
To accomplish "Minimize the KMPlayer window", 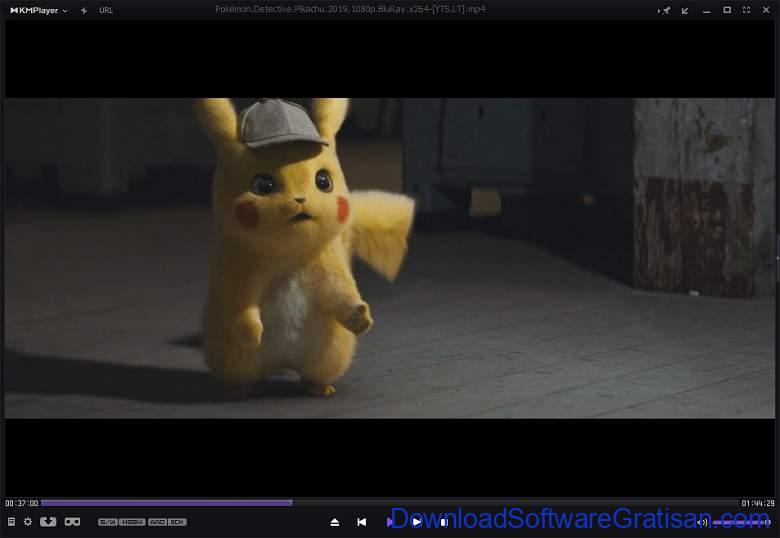I will click(706, 11).
